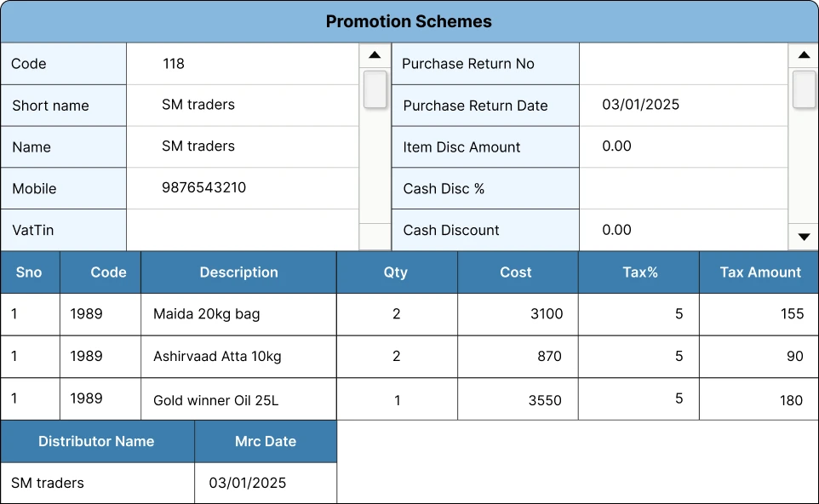Click the Description column header
Viewport: 819px width, 504px height.
(x=238, y=272)
